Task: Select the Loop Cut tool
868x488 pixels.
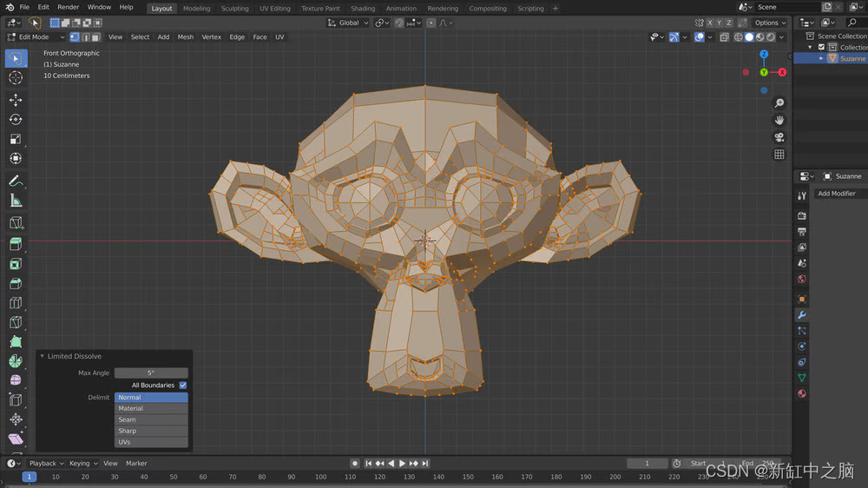Action: click(16, 302)
